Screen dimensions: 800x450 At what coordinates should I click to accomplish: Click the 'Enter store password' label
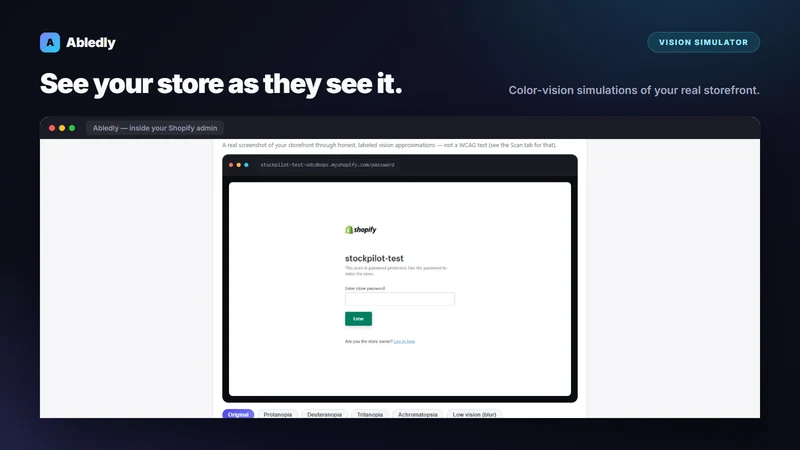point(365,288)
